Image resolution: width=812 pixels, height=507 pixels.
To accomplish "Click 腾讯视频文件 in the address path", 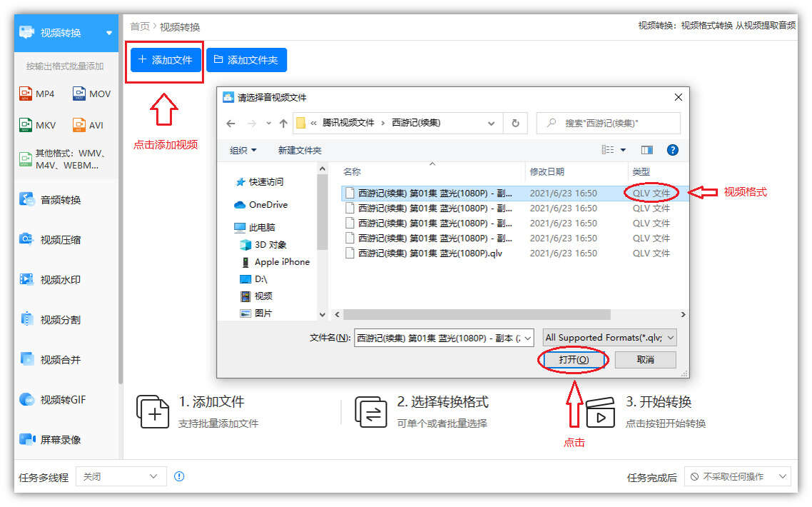I will [x=348, y=123].
